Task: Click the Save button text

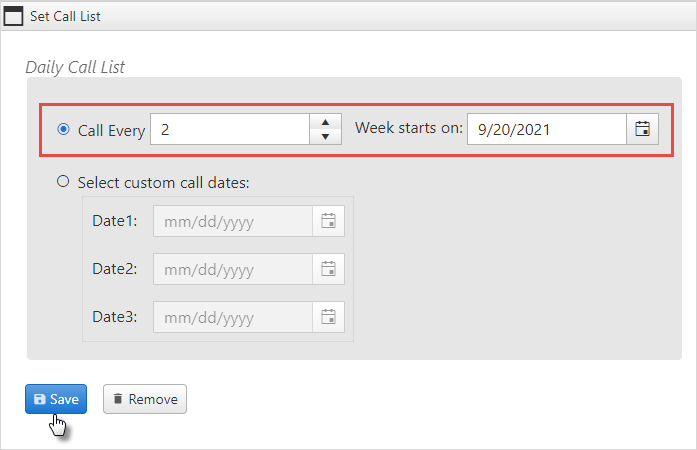Action: click(x=64, y=399)
